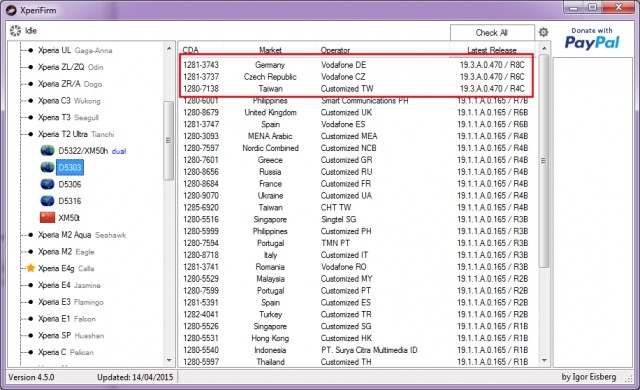Select the Customized UK firmware row

tap(356, 112)
